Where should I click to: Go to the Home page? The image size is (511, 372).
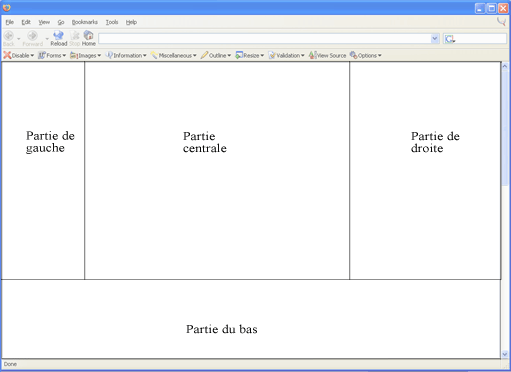click(x=89, y=38)
